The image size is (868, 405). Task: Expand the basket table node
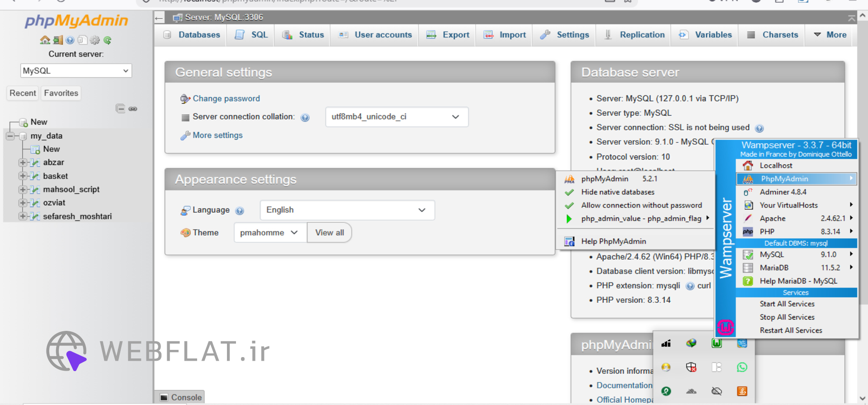tap(22, 176)
